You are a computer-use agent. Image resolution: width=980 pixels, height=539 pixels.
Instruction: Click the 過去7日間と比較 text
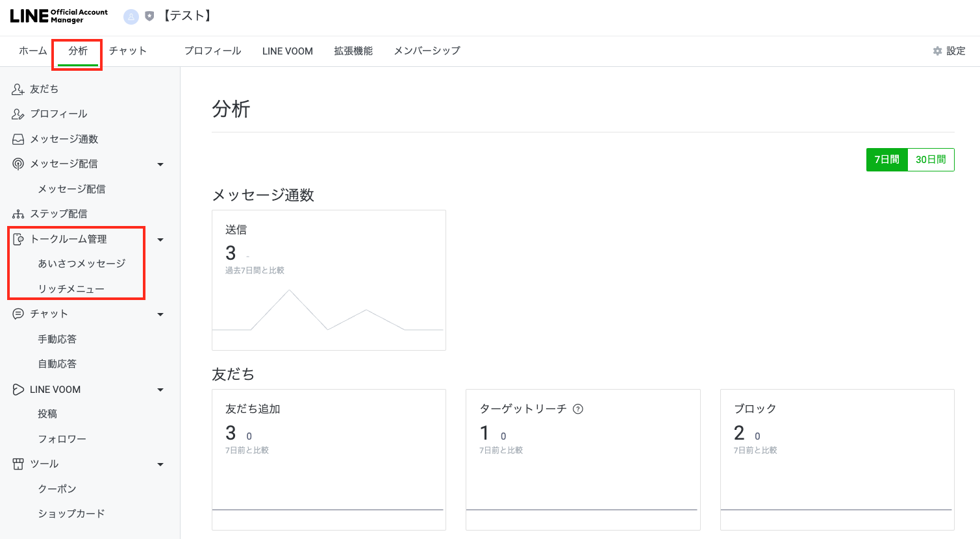pos(255,270)
